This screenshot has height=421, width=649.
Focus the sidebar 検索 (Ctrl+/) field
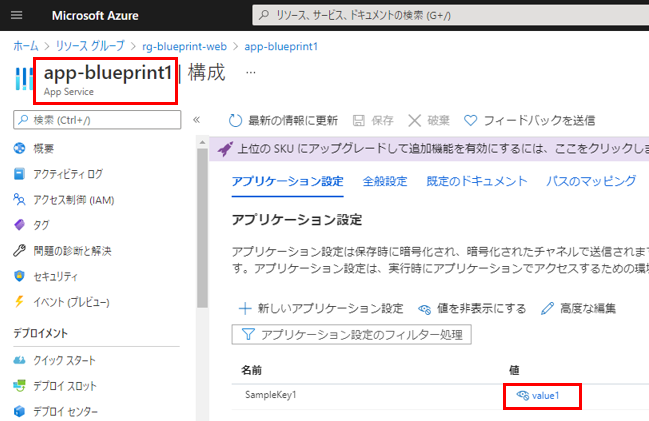pos(97,120)
